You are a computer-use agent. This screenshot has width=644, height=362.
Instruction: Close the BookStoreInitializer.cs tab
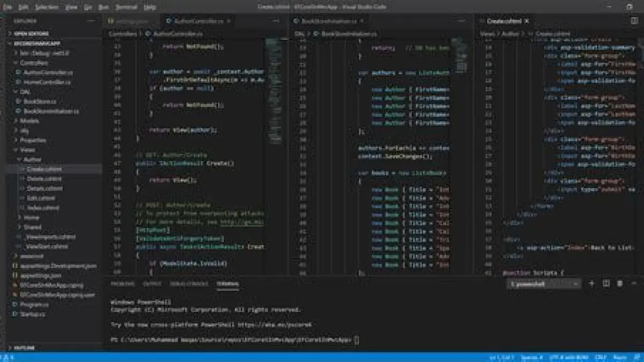click(361, 21)
